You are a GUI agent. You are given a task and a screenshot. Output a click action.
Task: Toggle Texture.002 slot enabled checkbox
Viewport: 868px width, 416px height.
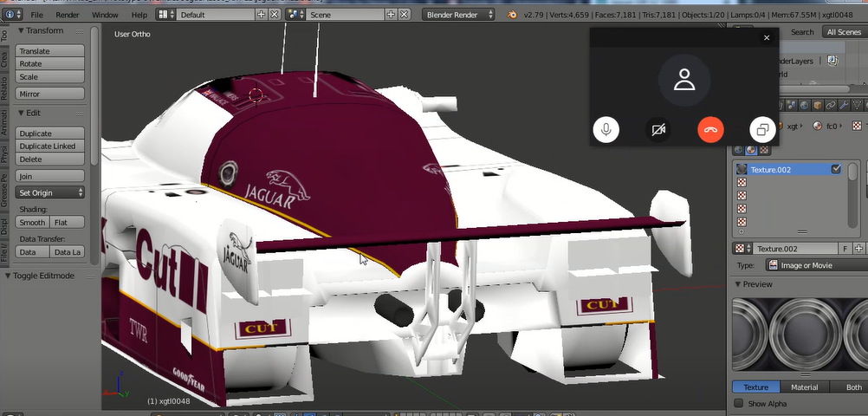836,170
